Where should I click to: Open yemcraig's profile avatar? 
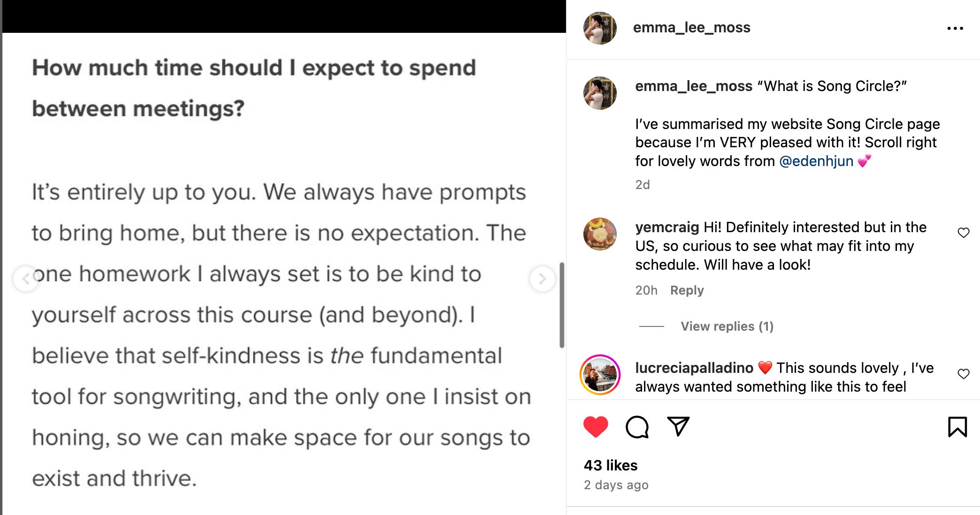point(600,234)
